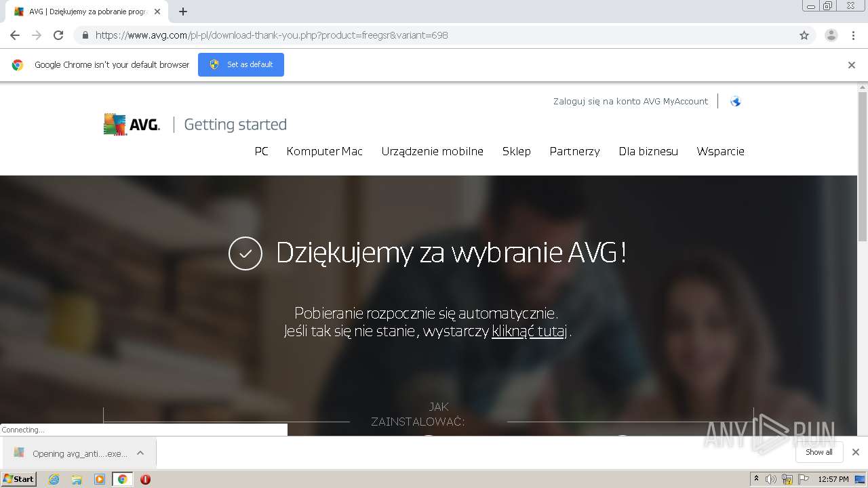Open Windows Explorer folder on taskbar
Viewport: 868px width, 488px height.
77,479
